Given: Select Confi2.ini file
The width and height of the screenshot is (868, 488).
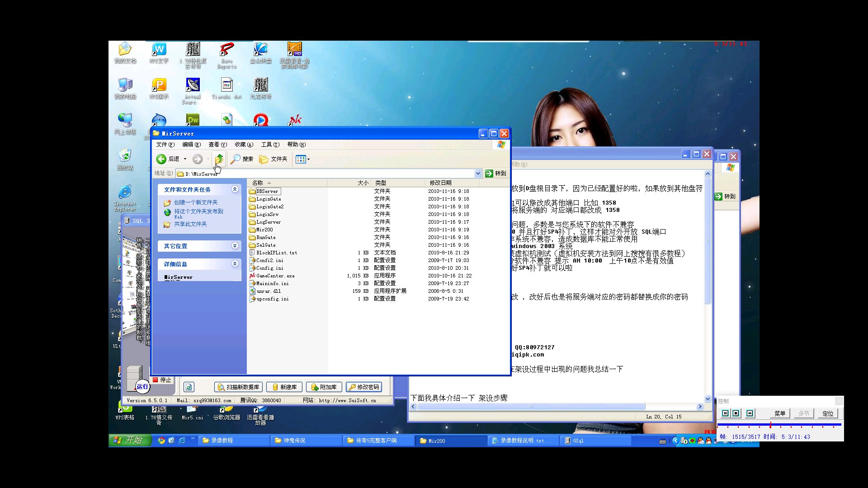Looking at the screenshot, I should click(266, 260).
